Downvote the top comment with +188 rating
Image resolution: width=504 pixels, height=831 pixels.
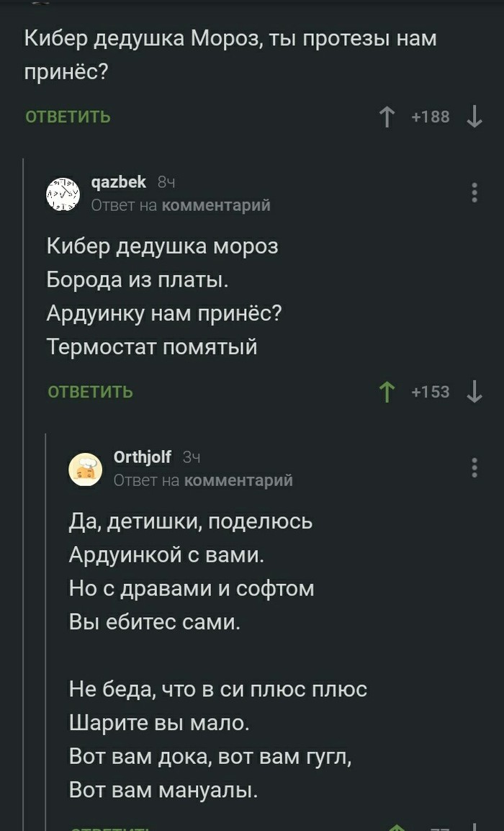[x=474, y=117]
